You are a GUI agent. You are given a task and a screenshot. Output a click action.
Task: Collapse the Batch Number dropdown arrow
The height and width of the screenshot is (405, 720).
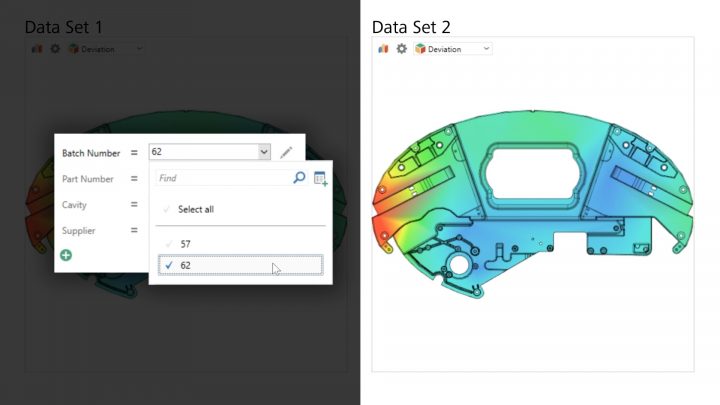pyautogui.click(x=264, y=152)
